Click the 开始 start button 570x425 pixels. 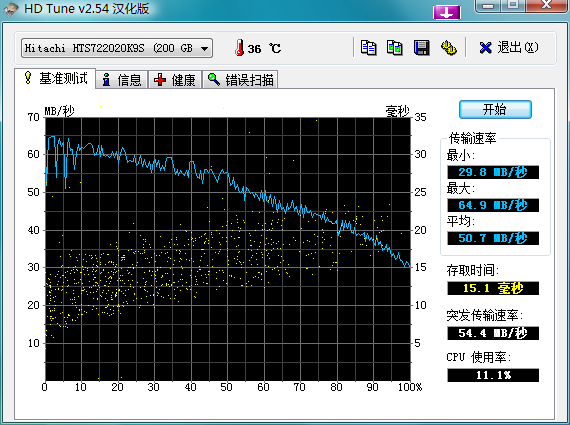(x=495, y=109)
